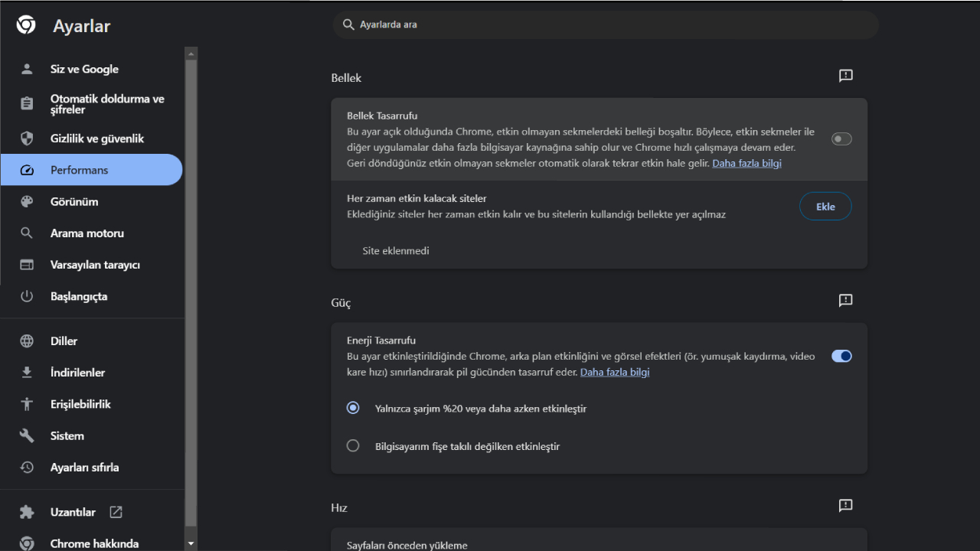Image resolution: width=980 pixels, height=551 pixels.
Task: Open Arama motoru settings
Action: (92, 233)
